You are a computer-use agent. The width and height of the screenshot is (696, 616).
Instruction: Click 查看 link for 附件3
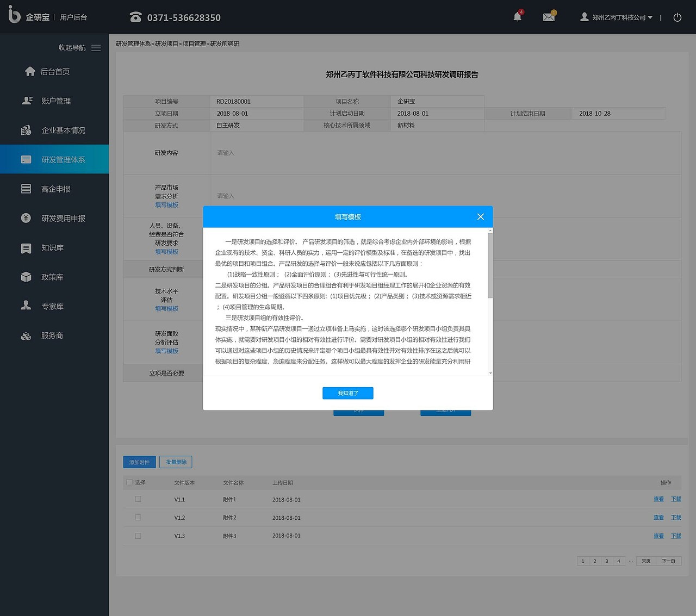658,536
